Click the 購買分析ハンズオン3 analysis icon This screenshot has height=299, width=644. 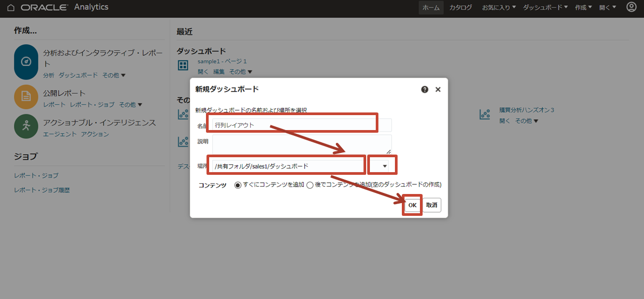pos(485,115)
